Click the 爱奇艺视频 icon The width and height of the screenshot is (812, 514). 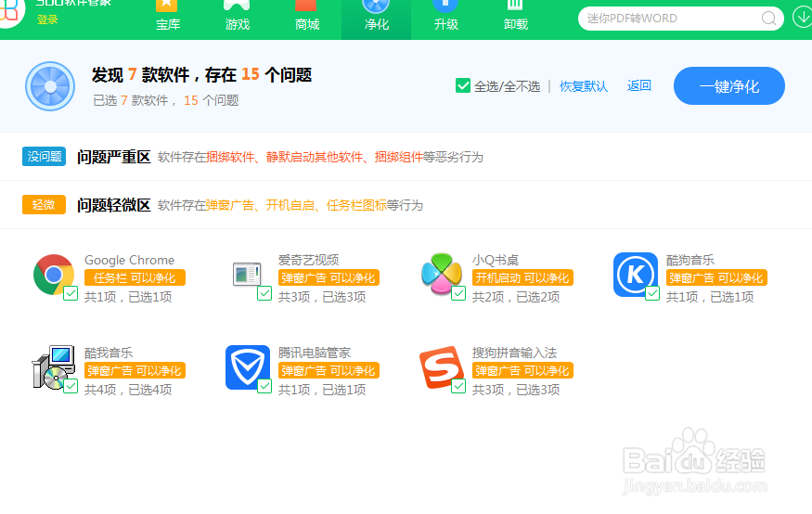point(247,275)
